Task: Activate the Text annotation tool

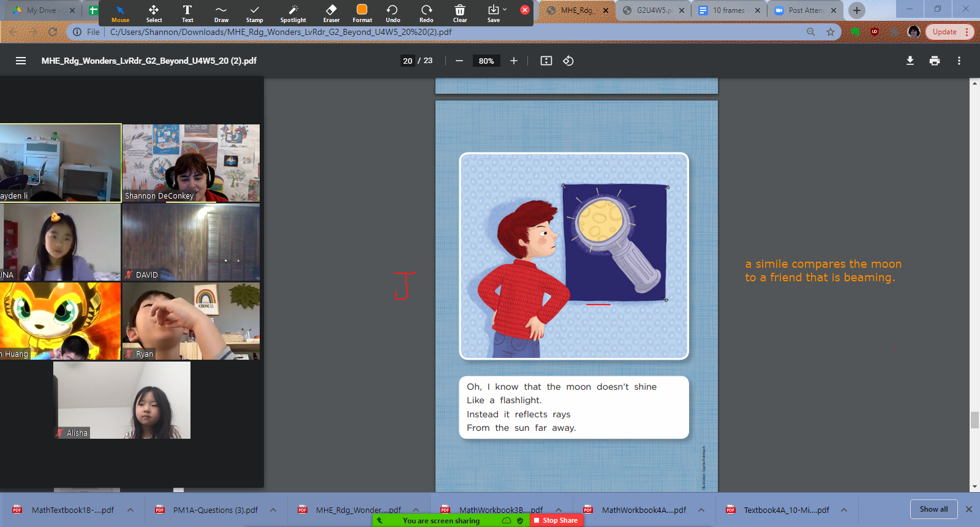Action: (187, 13)
